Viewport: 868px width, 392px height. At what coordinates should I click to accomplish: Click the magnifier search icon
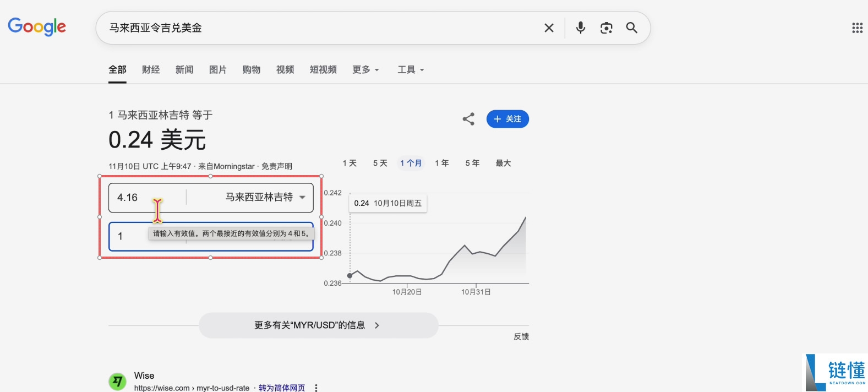631,28
